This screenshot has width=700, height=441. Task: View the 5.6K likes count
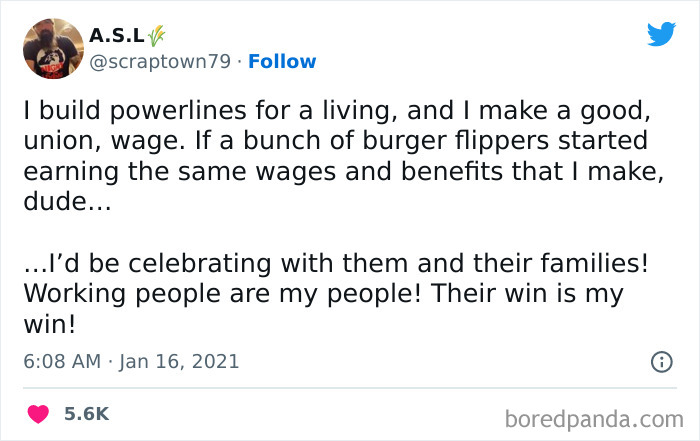coord(87,413)
